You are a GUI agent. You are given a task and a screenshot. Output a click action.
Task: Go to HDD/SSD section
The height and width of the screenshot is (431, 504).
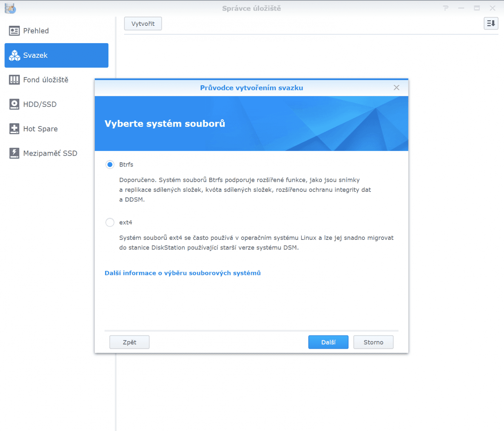tap(56, 104)
